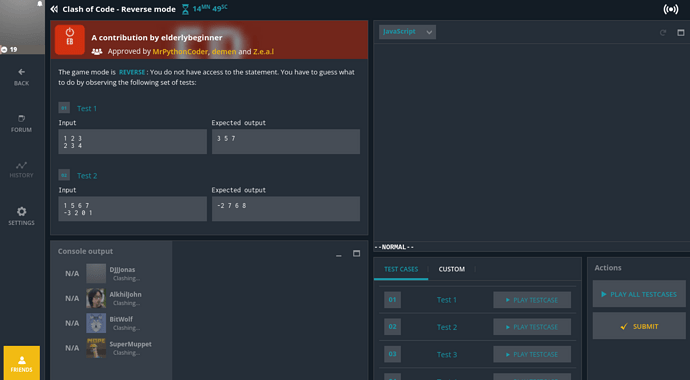The height and width of the screenshot is (380, 690).
Task: Click Test 1 expected output 3 5 7
Action: pos(286,142)
